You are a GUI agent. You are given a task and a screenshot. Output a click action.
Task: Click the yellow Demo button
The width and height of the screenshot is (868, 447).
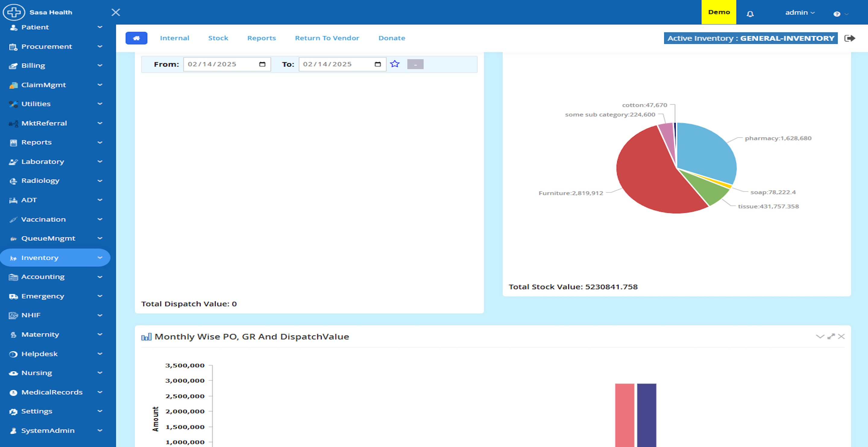click(x=719, y=12)
